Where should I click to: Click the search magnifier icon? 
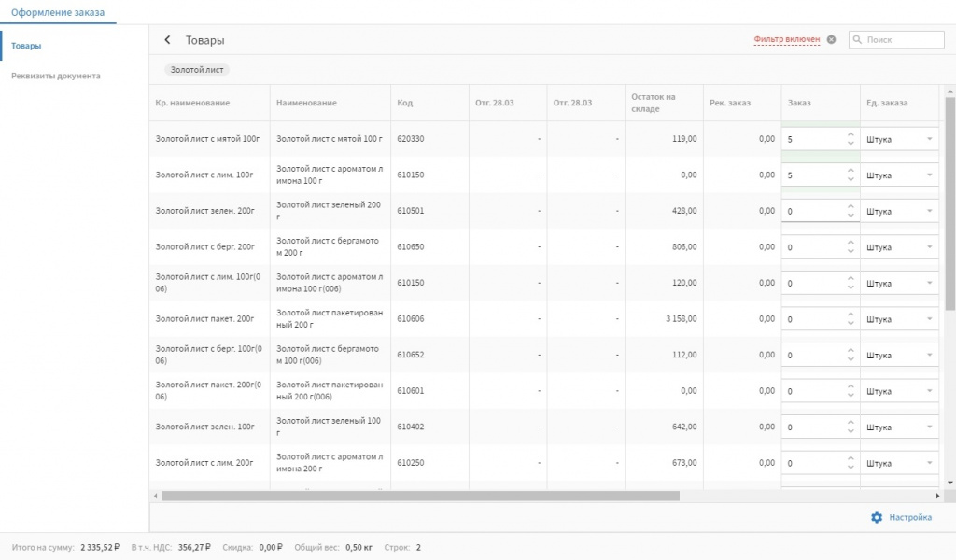(857, 39)
